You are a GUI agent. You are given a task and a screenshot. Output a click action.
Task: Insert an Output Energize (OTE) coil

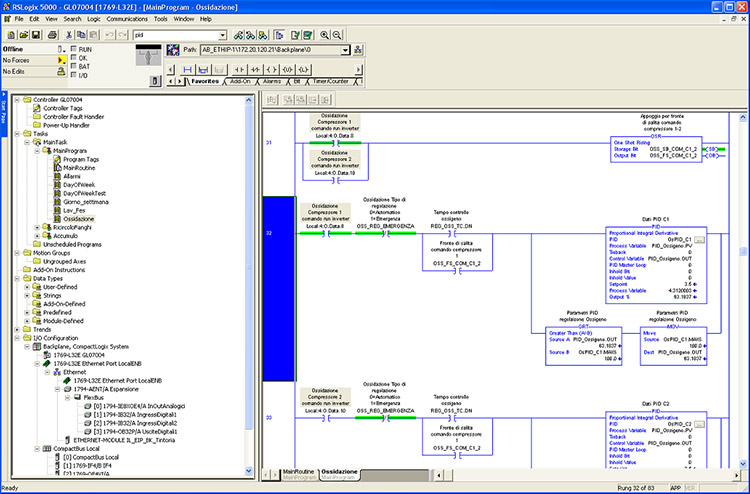271,70
